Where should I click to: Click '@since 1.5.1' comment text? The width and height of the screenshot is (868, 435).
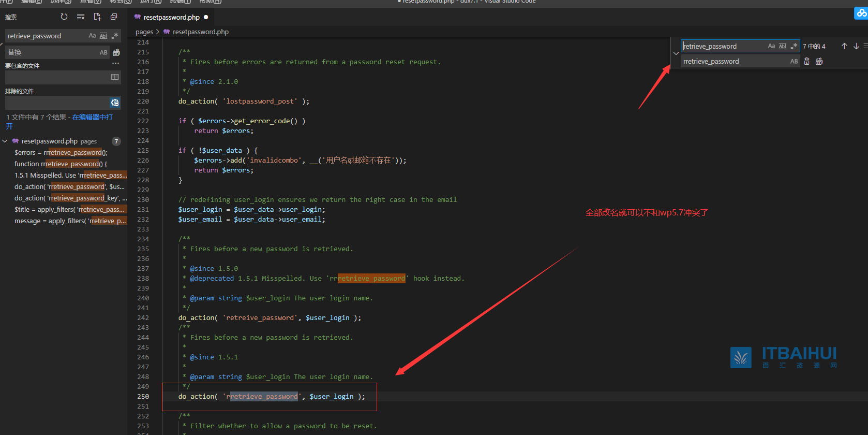click(214, 357)
